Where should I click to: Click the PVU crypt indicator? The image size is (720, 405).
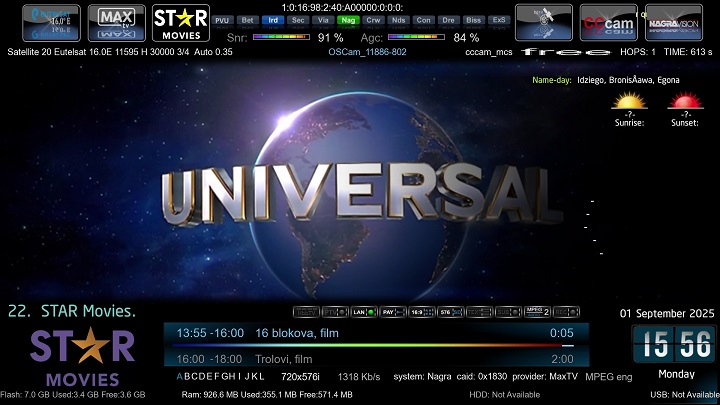click(x=222, y=20)
